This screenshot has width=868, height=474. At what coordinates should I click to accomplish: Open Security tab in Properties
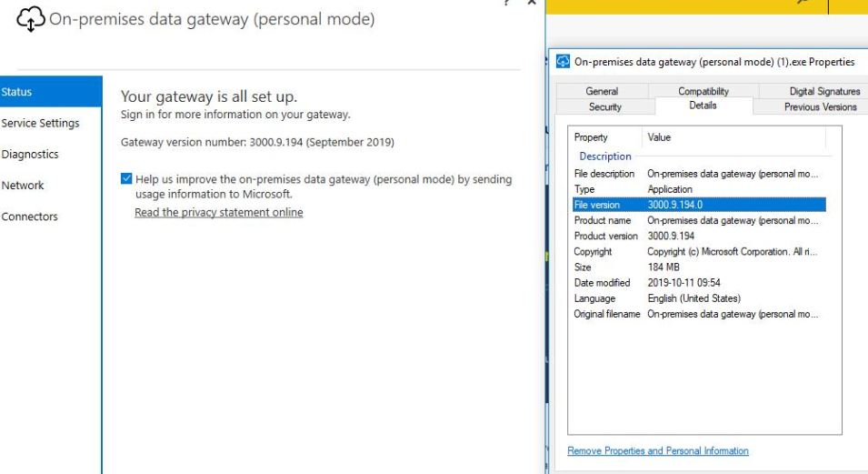click(x=605, y=106)
